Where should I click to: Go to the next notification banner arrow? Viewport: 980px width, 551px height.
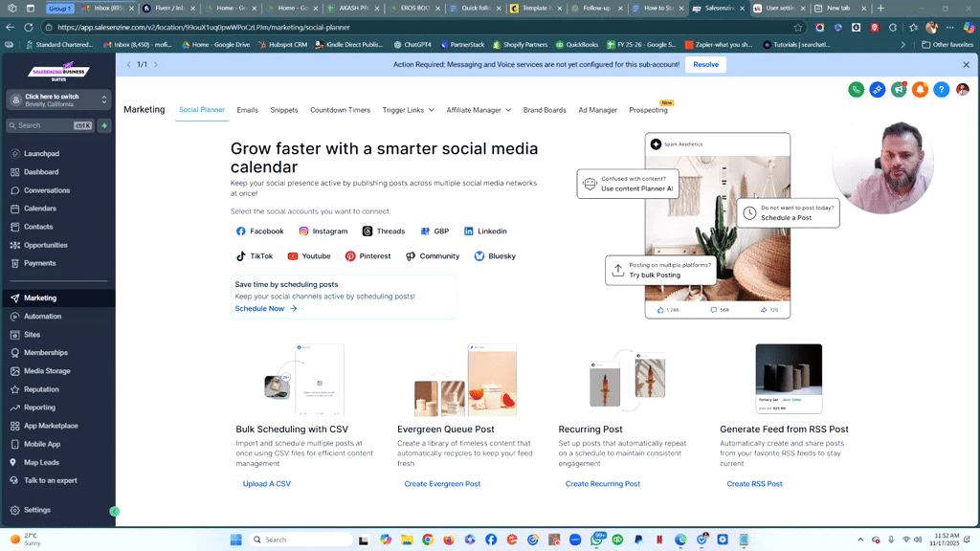[156, 65]
